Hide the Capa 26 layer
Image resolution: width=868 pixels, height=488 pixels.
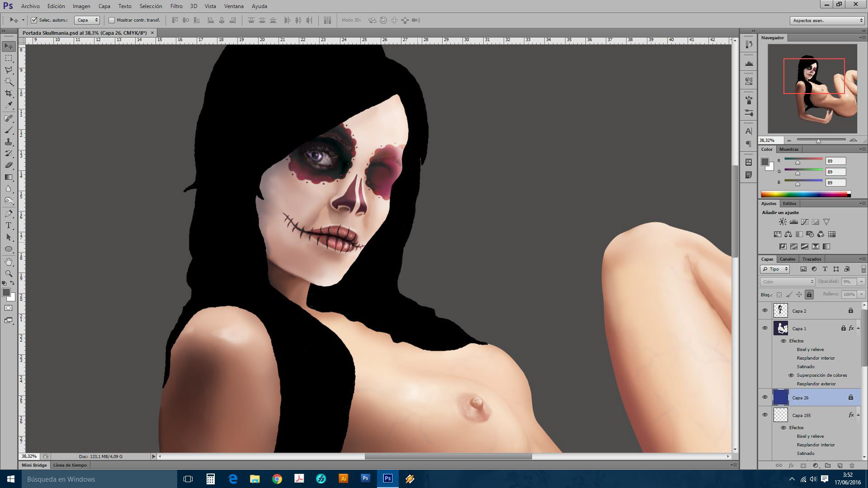click(x=765, y=398)
